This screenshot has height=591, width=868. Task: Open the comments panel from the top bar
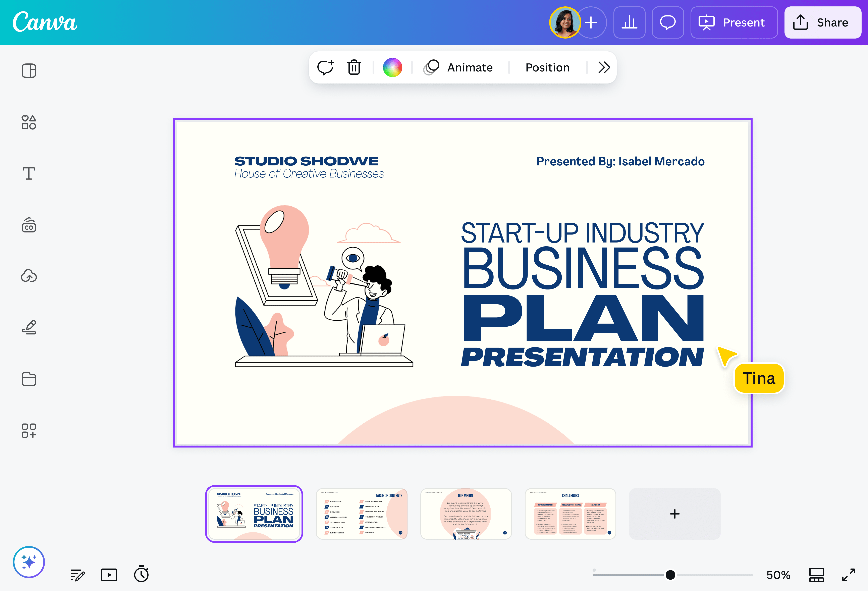668,22
